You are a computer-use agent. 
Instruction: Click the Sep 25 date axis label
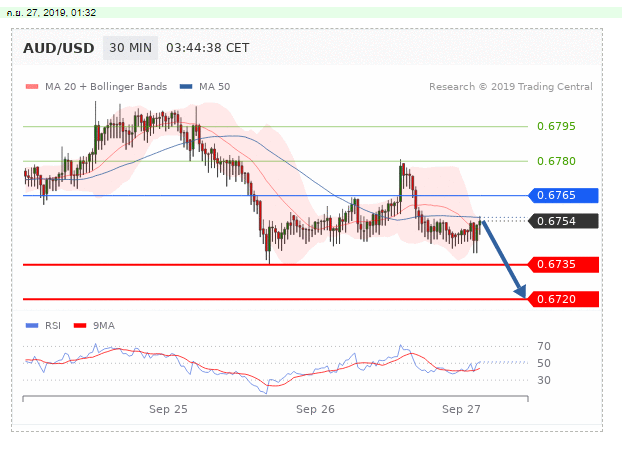pos(168,410)
